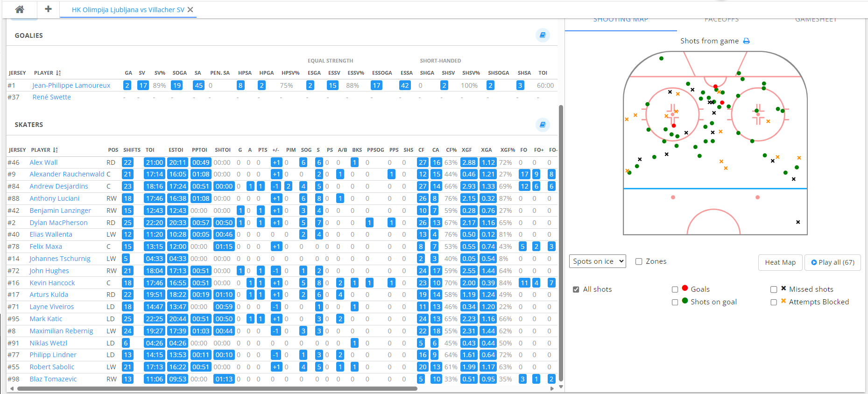Check the Goals filter checkbox
868x394 pixels.
coord(675,289)
